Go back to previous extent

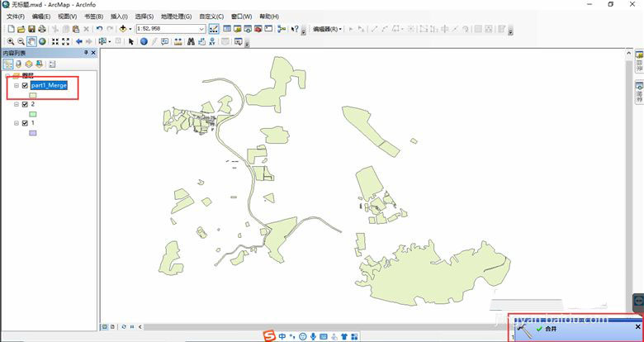click(79, 41)
